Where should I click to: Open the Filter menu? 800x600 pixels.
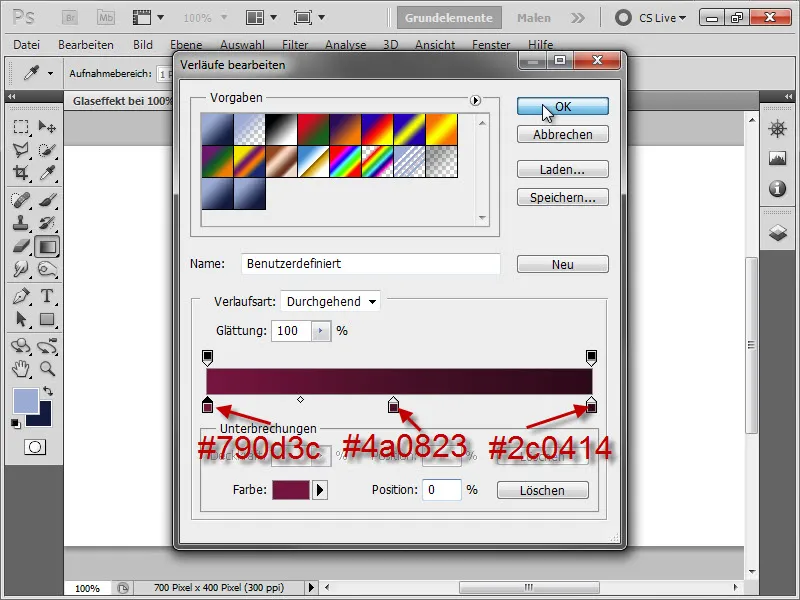point(296,44)
